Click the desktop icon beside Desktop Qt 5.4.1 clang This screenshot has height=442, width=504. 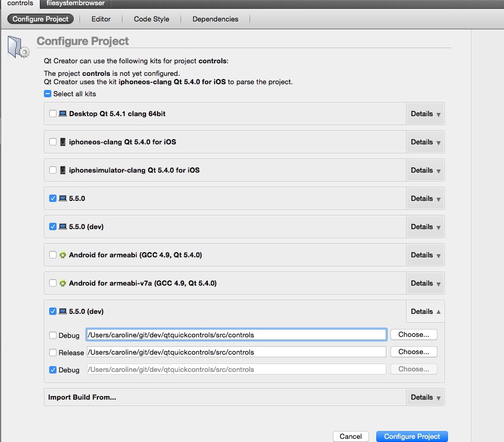[63, 114]
